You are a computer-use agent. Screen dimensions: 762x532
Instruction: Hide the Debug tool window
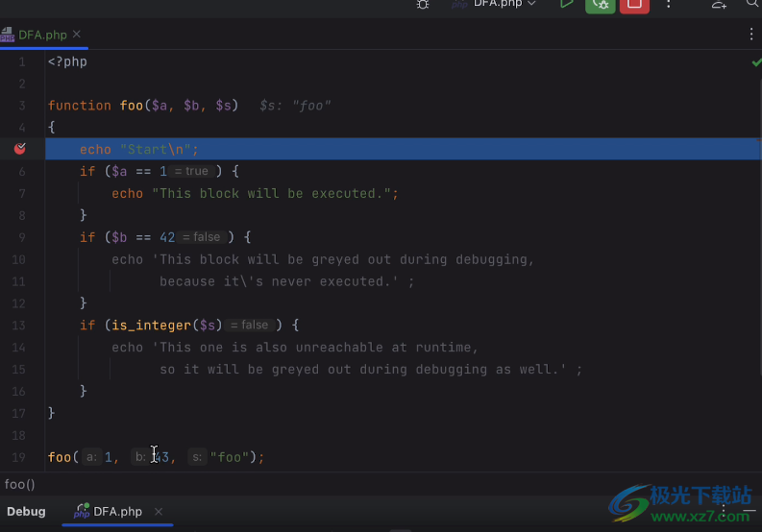[750, 511]
